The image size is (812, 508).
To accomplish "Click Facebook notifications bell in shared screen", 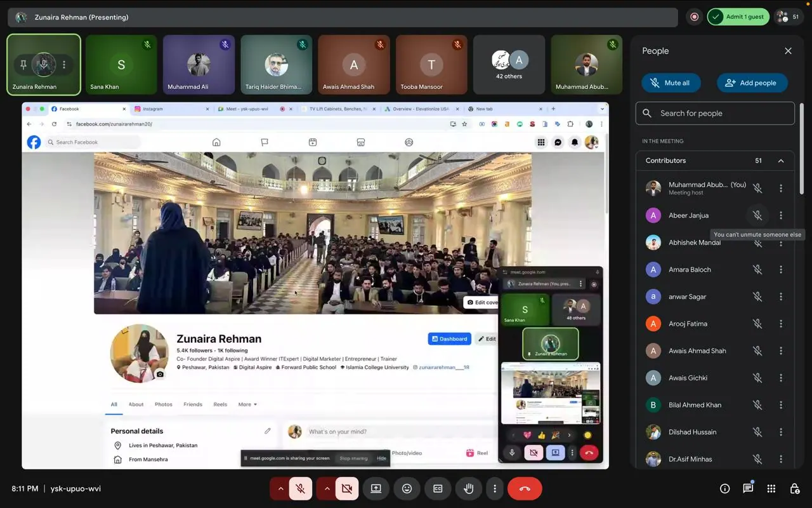I will click(575, 142).
